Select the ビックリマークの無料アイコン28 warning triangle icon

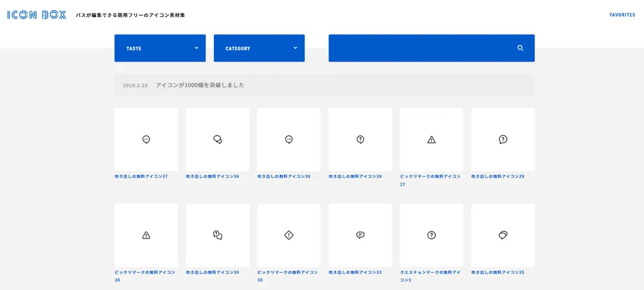point(146,235)
